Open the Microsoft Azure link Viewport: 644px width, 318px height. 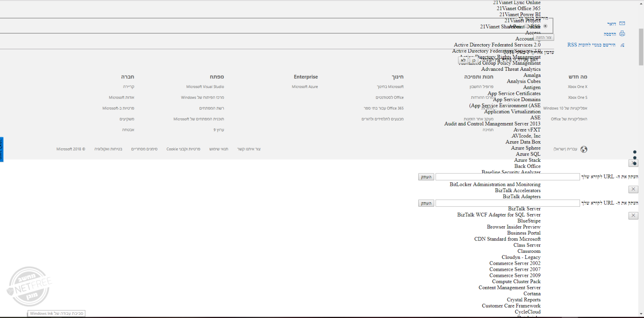tap(305, 87)
